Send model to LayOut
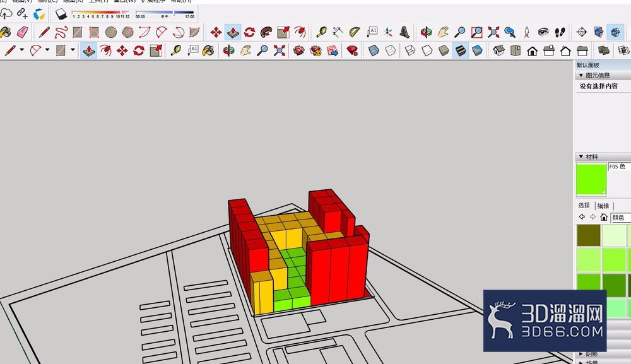631x364 pixels. tap(333, 50)
